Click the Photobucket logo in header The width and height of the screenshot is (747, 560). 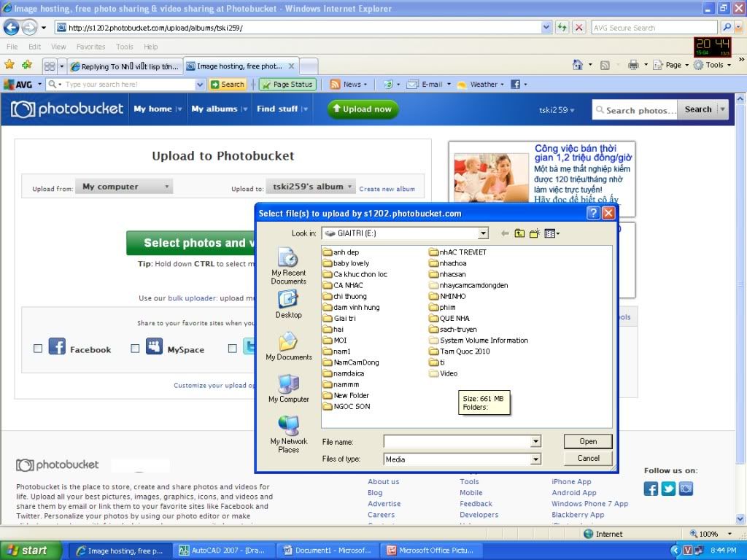tap(67, 109)
